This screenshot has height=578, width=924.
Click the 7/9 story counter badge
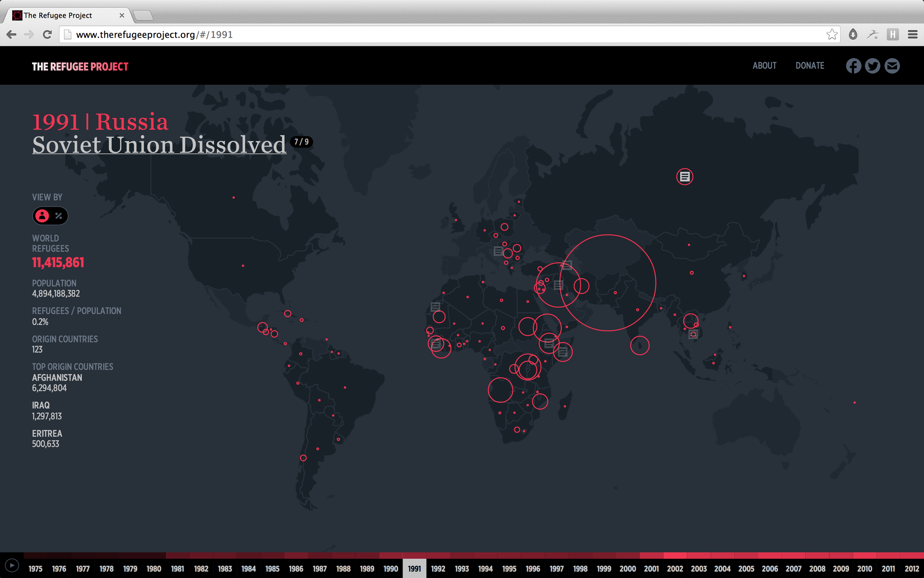pyautogui.click(x=301, y=142)
